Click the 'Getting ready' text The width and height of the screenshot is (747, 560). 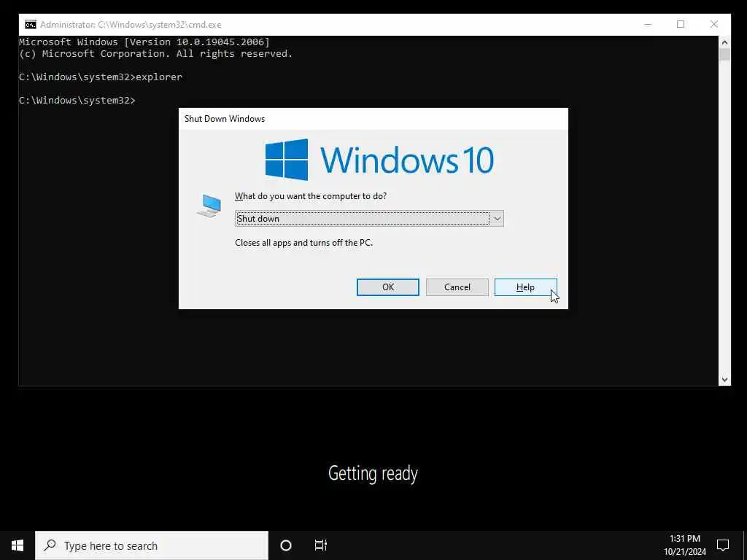point(373,473)
